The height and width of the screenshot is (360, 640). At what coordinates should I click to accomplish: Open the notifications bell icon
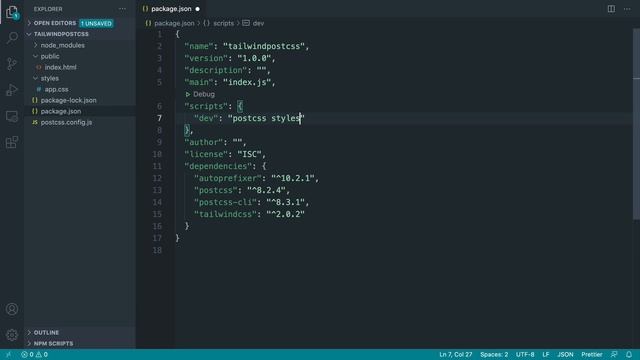pyautogui.click(x=629, y=354)
